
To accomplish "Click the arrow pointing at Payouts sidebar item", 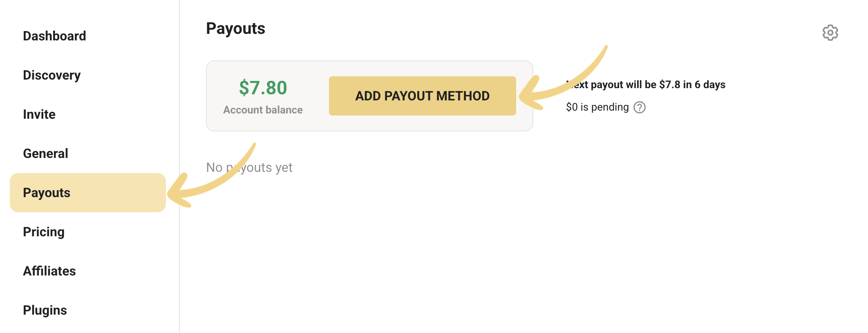I will coord(212,175).
